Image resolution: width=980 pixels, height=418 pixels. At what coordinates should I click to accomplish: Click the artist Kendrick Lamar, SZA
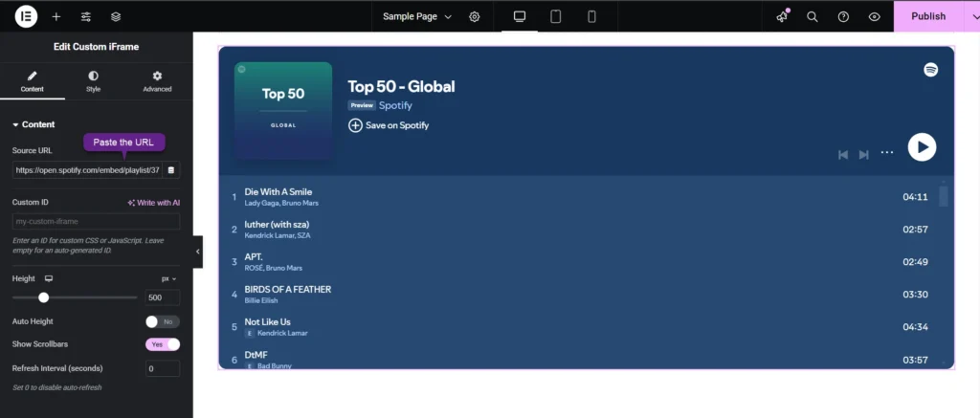(x=278, y=235)
